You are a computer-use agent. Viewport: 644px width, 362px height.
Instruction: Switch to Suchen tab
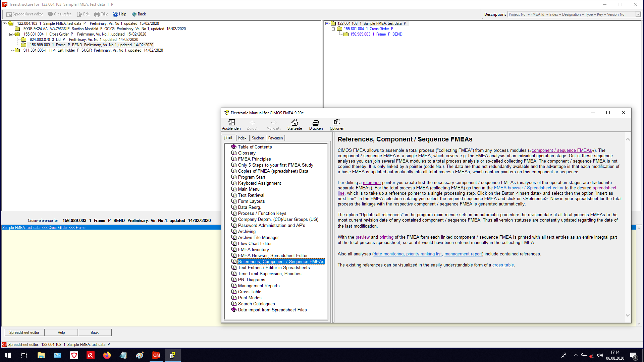(258, 138)
